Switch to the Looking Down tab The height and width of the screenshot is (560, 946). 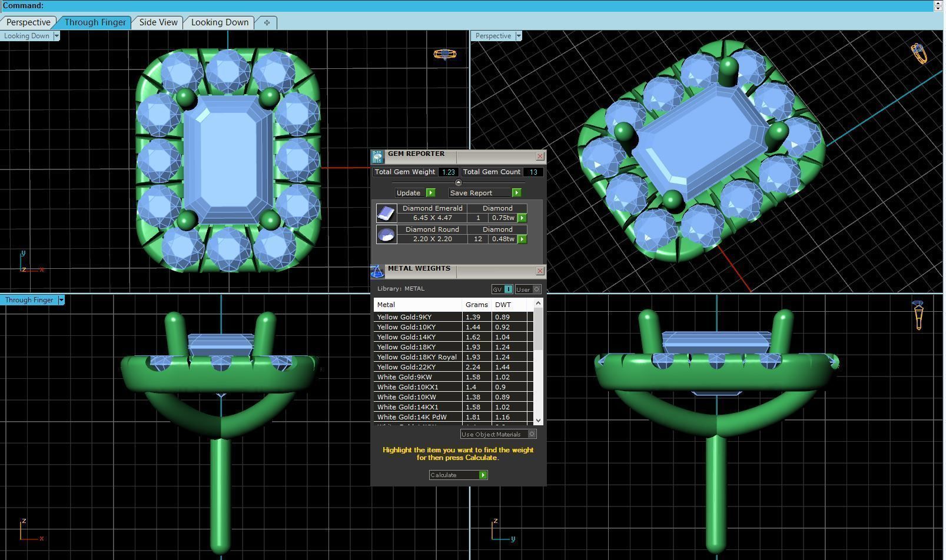pyautogui.click(x=220, y=22)
